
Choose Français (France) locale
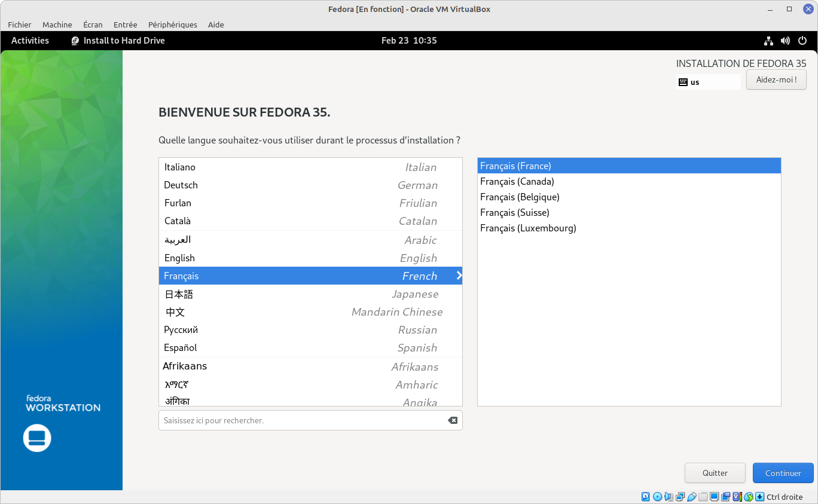click(629, 166)
